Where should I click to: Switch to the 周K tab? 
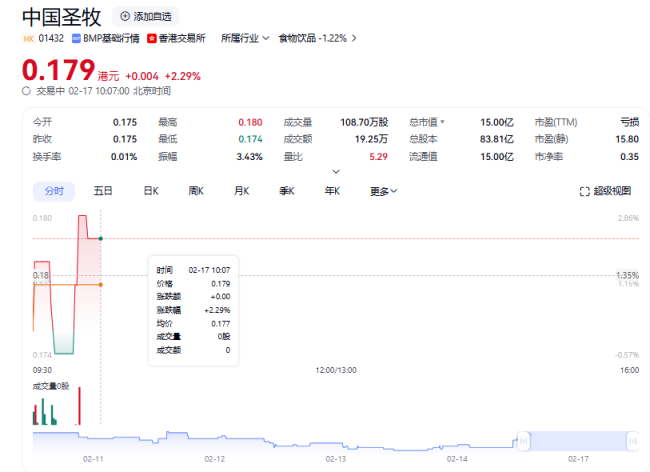tap(196, 191)
